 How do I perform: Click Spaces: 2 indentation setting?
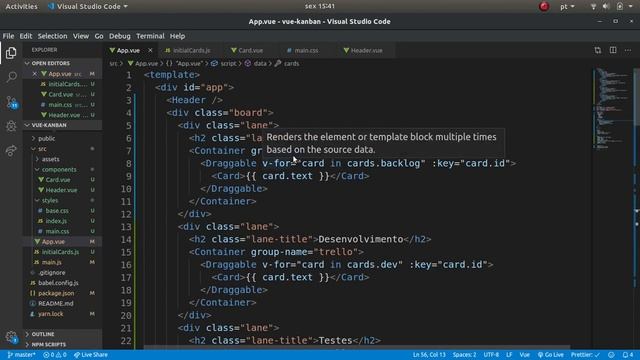point(464,355)
